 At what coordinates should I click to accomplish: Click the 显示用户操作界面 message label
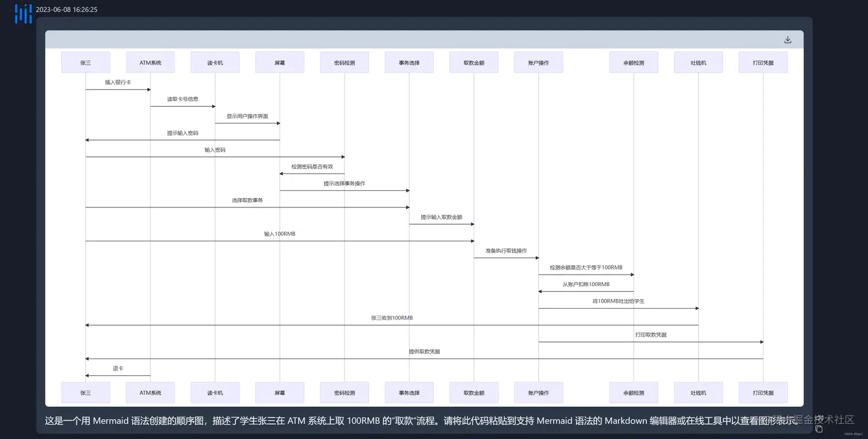point(247,116)
